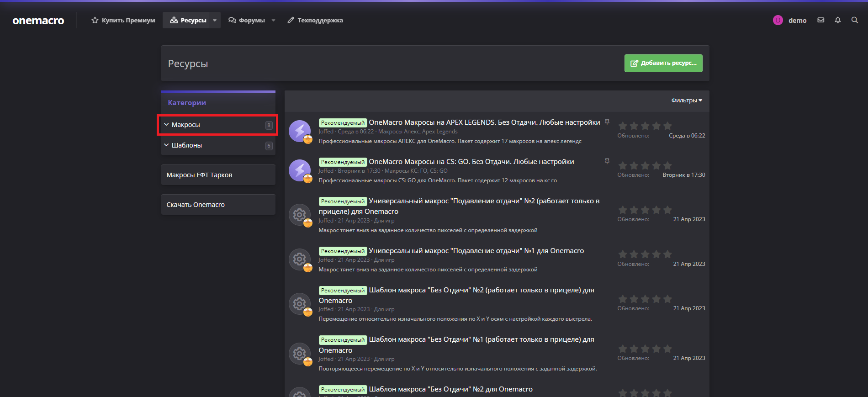
Task: Click Добавить ресурс button
Action: tap(663, 63)
